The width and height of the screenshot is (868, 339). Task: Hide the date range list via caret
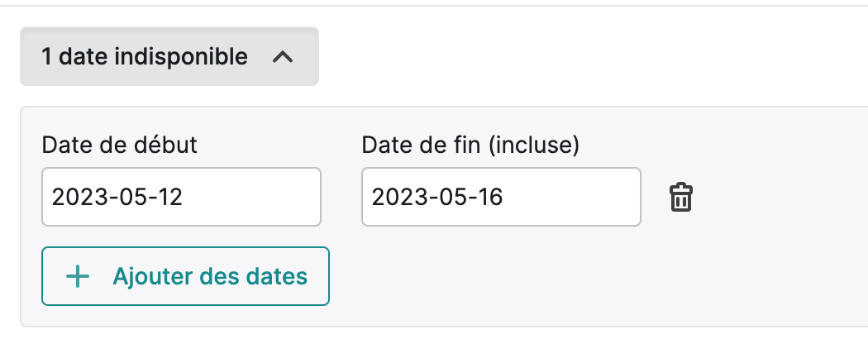(283, 56)
